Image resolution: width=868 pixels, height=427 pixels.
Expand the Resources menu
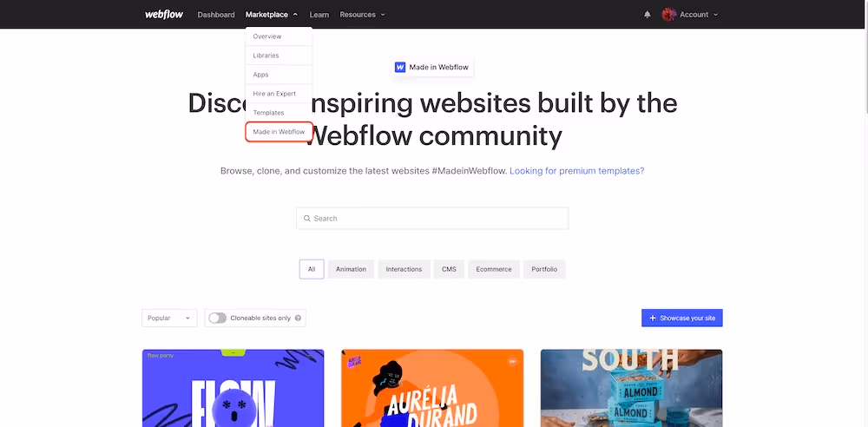362,15
